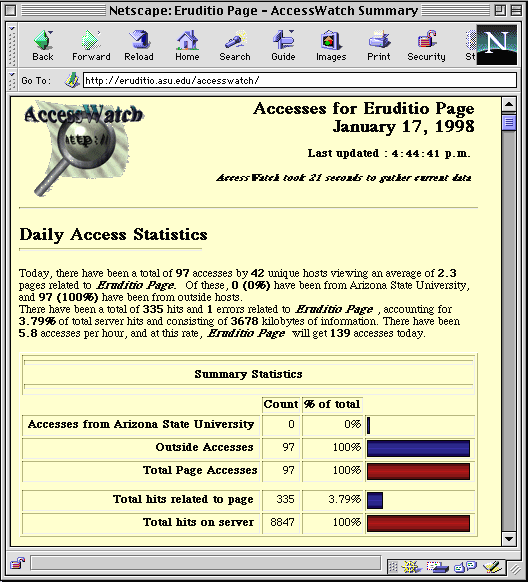Click the 'Summary Statistics' table title
Image resolution: width=529 pixels, height=583 pixels.
pyautogui.click(x=248, y=374)
